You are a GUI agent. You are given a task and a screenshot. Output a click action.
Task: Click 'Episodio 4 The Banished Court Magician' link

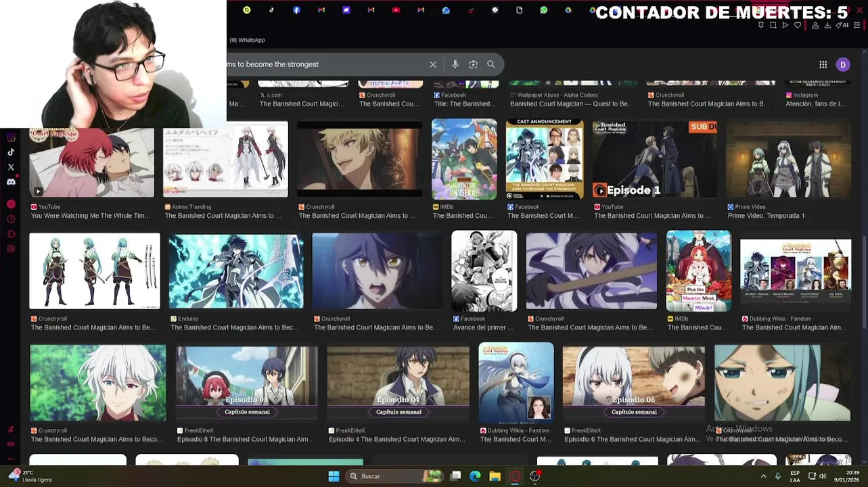(x=397, y=439)
